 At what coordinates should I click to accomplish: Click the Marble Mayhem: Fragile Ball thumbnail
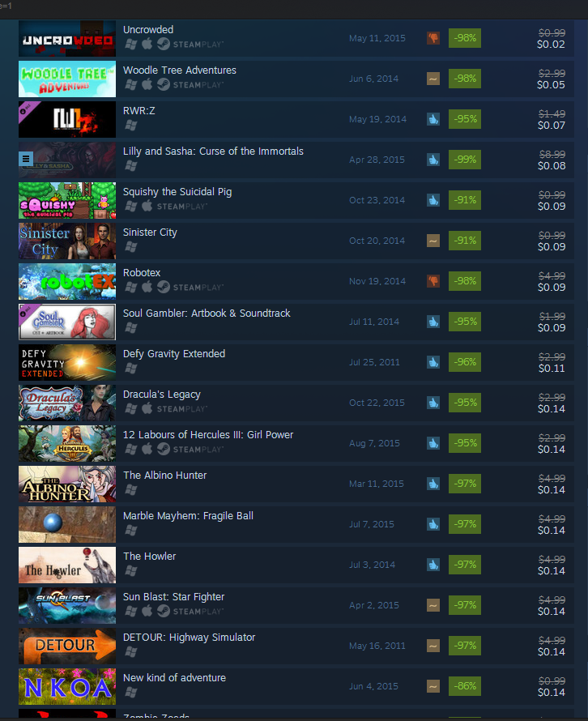(x=67, y=524)
